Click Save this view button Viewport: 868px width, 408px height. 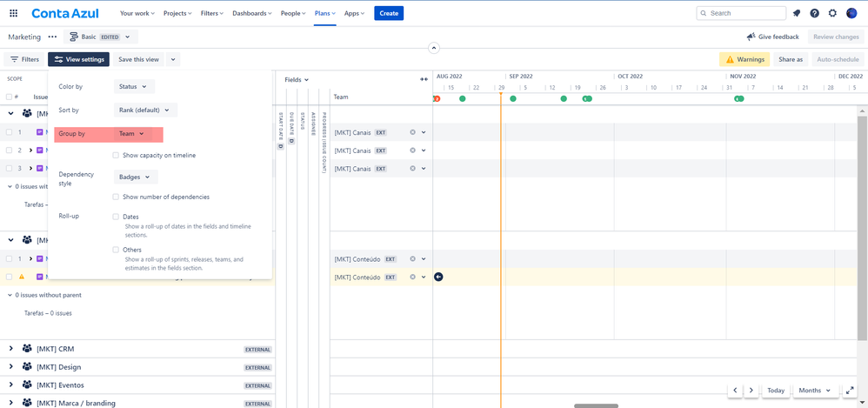(138, 59)
